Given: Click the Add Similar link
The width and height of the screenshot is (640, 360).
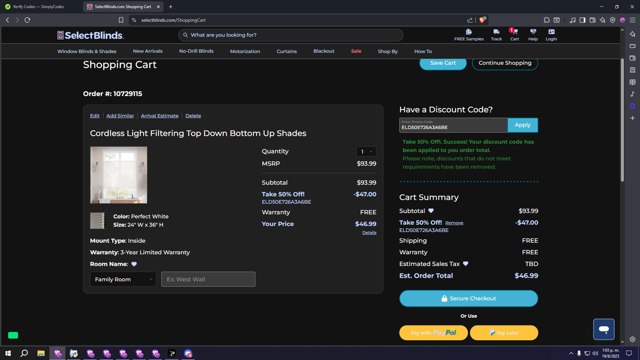Looking at the screenshot, I should click(x=120, y=116).
